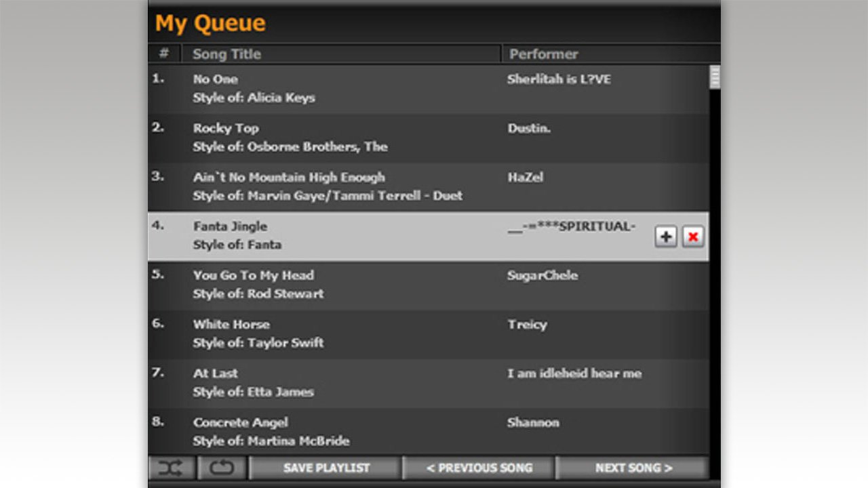The image size is (868, 488).
Task: Click the My Queue title heading
Action: click(x=210, y=22)
